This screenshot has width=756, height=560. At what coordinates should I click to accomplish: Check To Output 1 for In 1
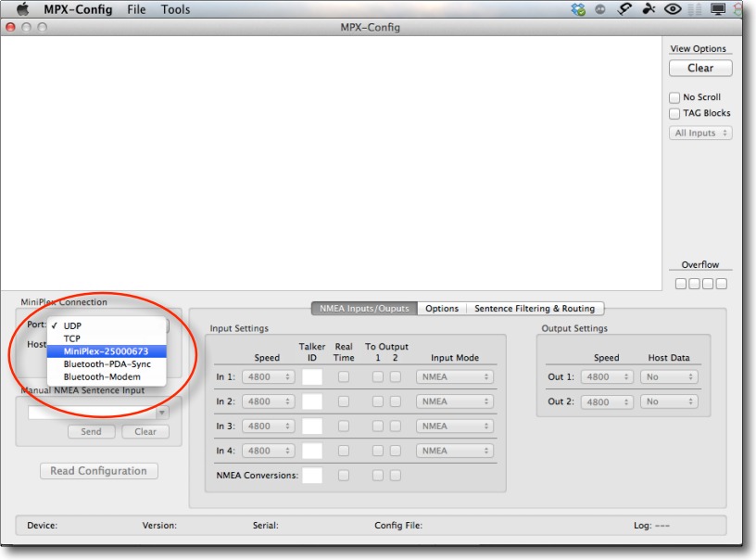click(x=378, y=376)
